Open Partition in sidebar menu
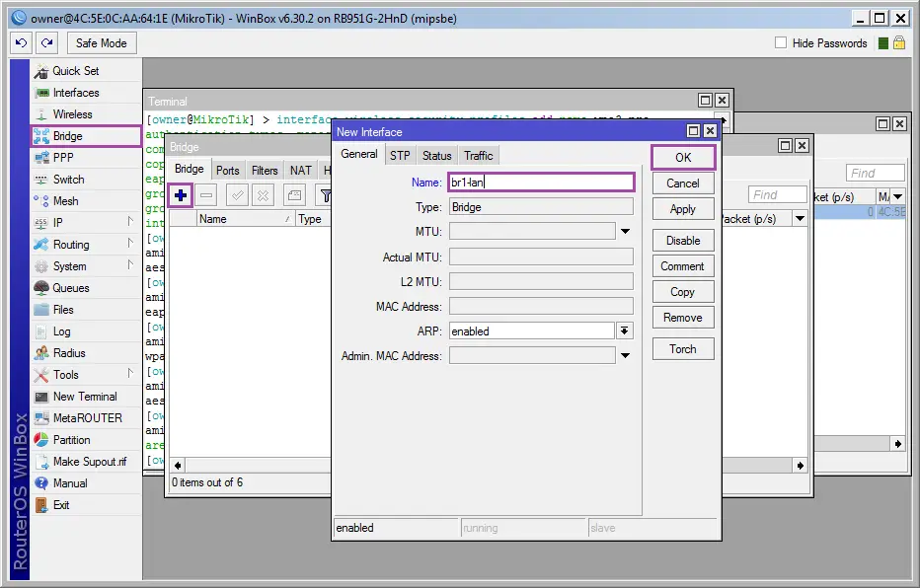920x588 pixels. click(86, 440)
